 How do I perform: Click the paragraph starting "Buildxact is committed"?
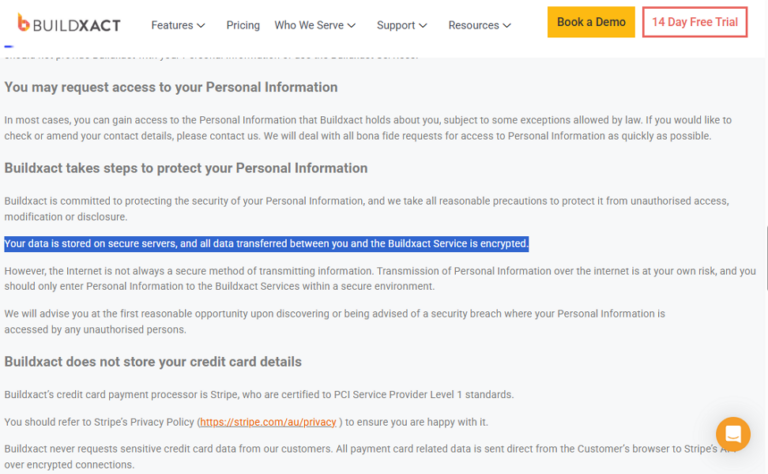point(366,209)
